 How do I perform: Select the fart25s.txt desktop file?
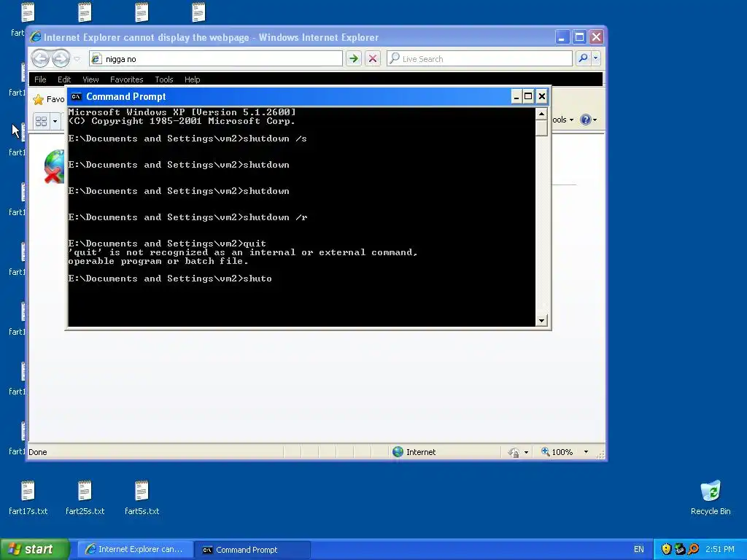click(x=85, y=498)
